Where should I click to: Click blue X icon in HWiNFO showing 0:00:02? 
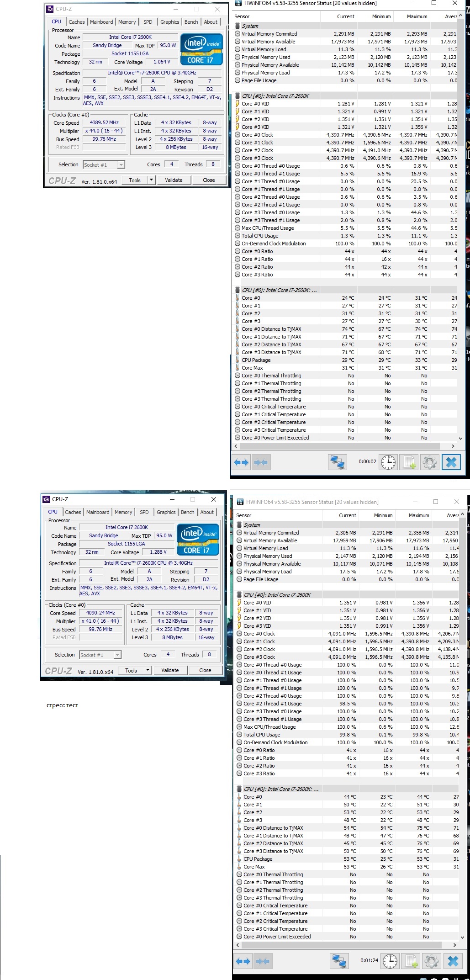(451, 462)
